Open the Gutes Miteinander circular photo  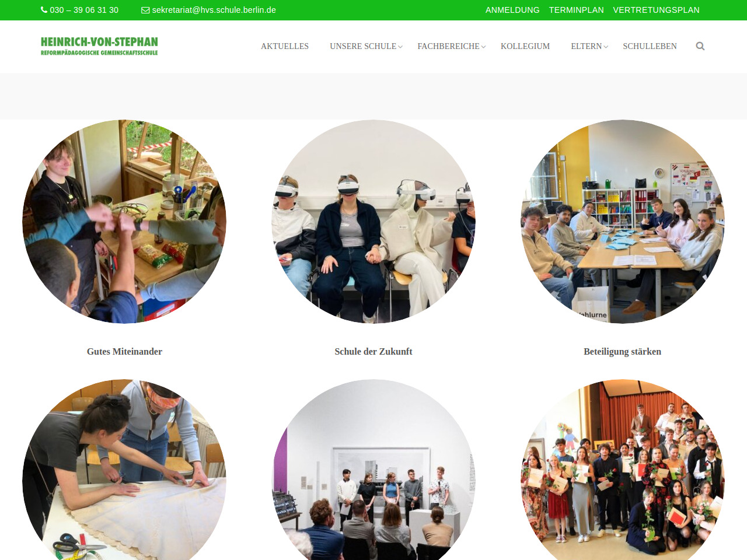point(124,222)
